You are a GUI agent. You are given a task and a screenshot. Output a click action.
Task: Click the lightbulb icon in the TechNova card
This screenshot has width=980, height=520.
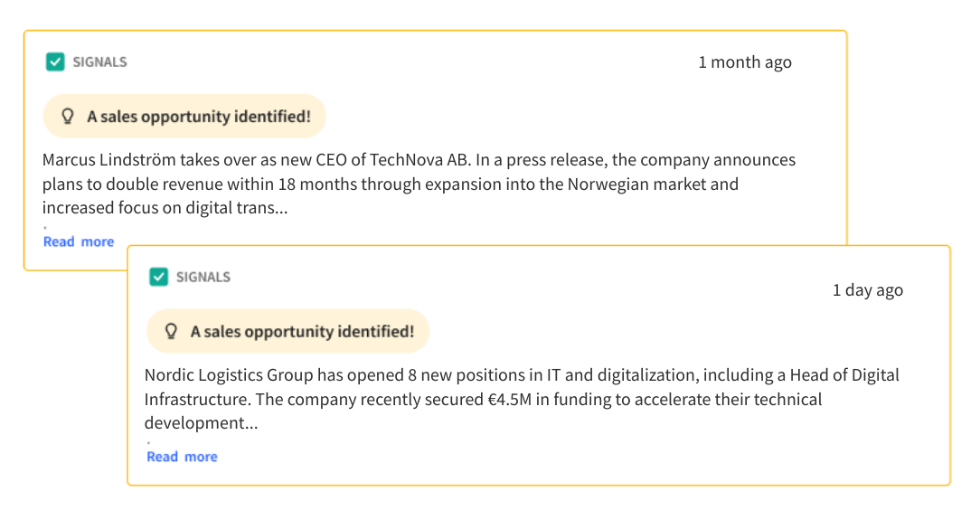tap(66, 117)
